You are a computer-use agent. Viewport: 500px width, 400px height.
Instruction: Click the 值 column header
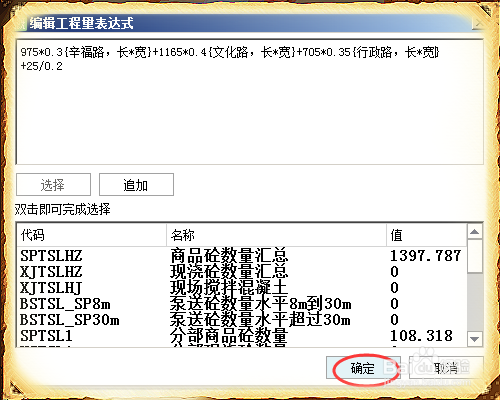[x=427, y=235]
